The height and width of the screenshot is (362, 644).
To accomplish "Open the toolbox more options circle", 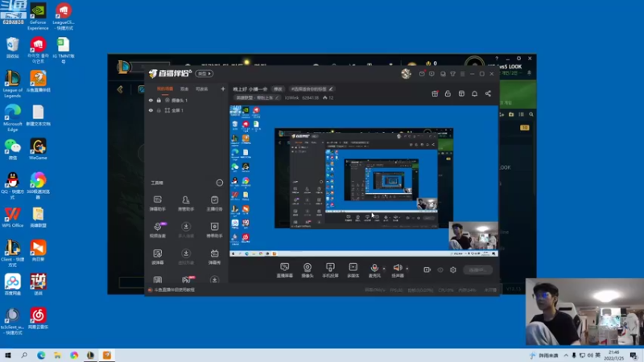I will click(219, 183).
